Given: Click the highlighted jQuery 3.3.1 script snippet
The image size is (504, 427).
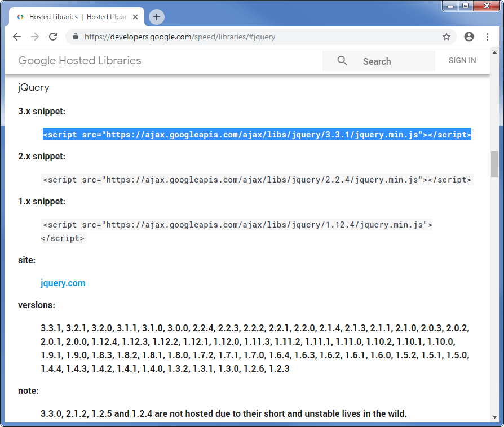Looking at the screenshot, I should [257, 134].
